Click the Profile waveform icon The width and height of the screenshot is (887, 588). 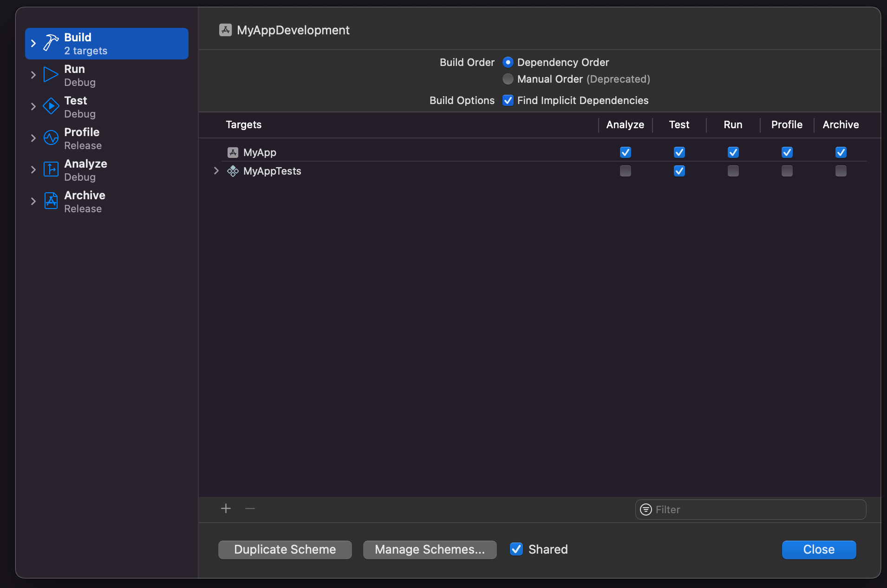coord(51,138)
